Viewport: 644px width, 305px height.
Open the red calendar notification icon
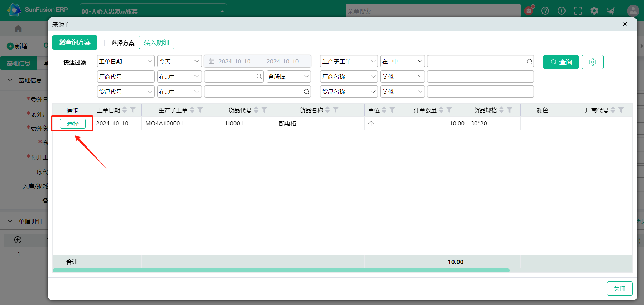tap(529, 11)
